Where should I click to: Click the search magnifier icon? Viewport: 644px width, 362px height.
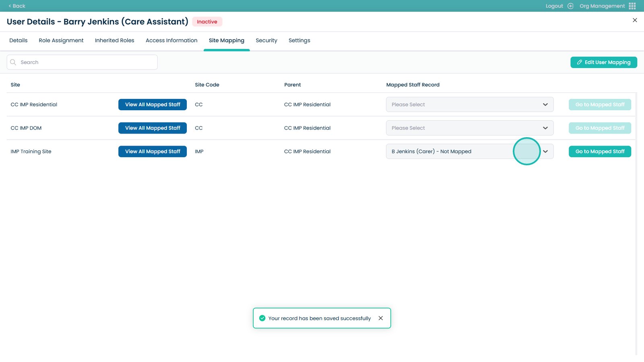[x=13, y=62]
